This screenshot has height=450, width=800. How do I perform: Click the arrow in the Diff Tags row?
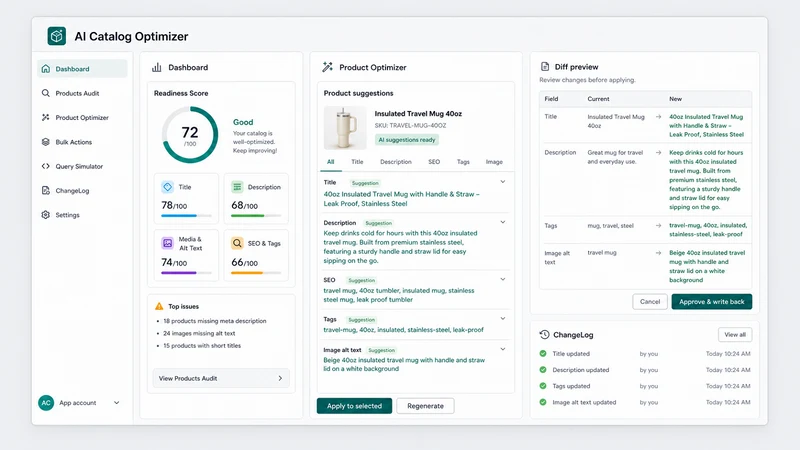coord(659,226)
